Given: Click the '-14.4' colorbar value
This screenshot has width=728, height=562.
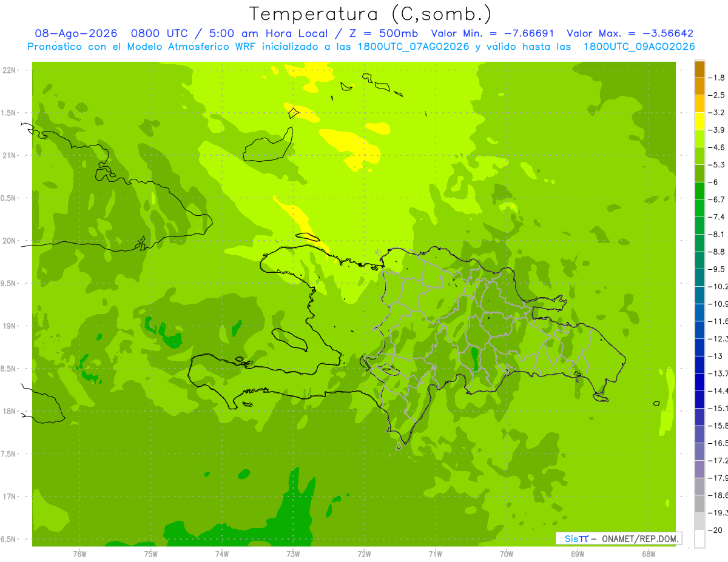Looking at the screenshot, I should (719, 391).
